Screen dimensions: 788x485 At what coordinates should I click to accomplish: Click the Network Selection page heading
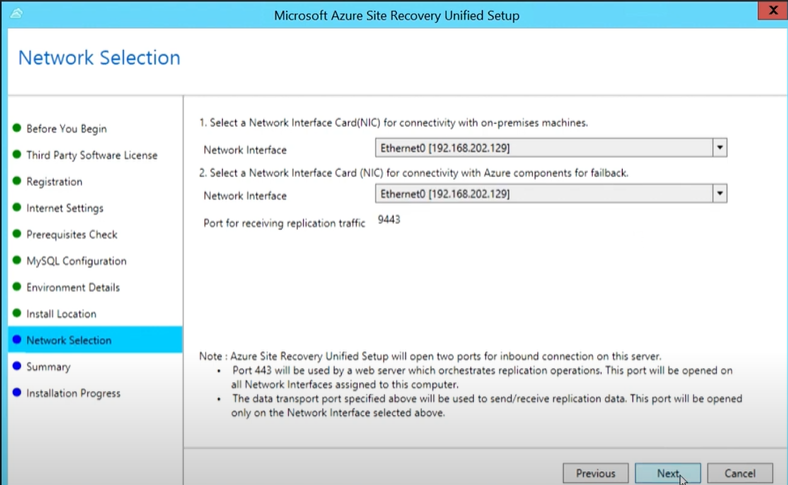tap(99, 58)
